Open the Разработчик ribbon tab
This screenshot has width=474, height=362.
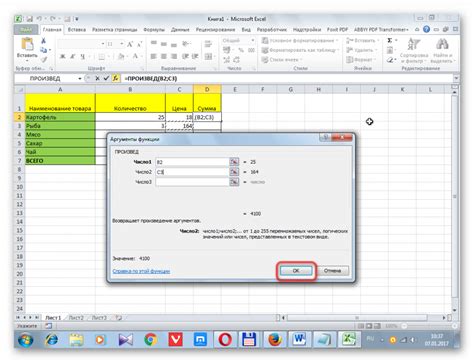click(272, 30)
